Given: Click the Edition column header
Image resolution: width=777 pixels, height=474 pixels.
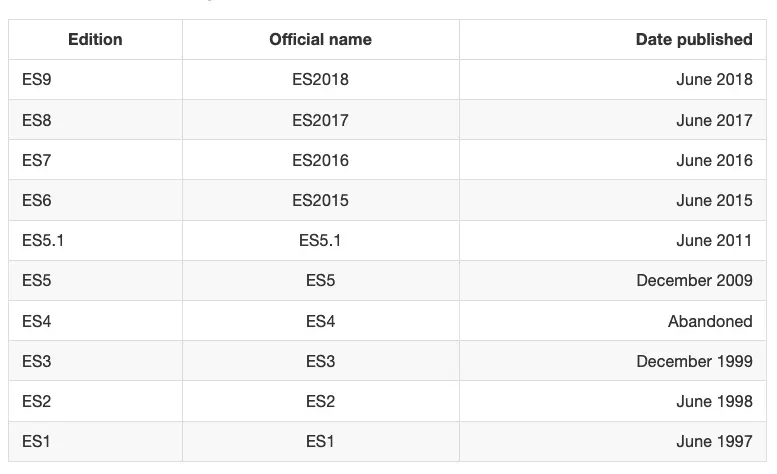Looking at the screenshot, I should [x=95, y=40].
